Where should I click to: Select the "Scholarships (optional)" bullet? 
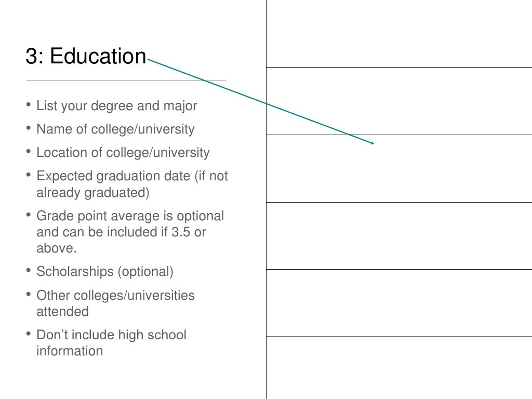[x=105, y=272]
